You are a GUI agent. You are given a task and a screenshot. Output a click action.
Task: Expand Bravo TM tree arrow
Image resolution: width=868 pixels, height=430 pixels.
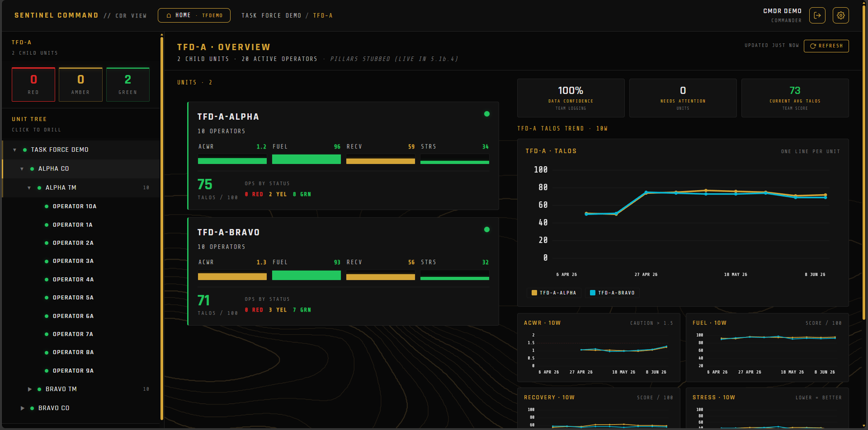[29, 389]
